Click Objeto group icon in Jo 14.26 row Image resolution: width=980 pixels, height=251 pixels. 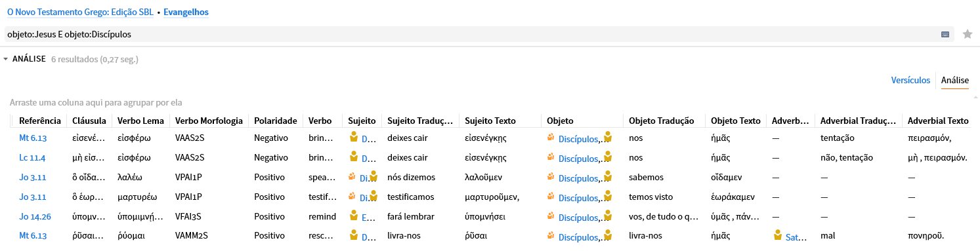pos(551,216)
